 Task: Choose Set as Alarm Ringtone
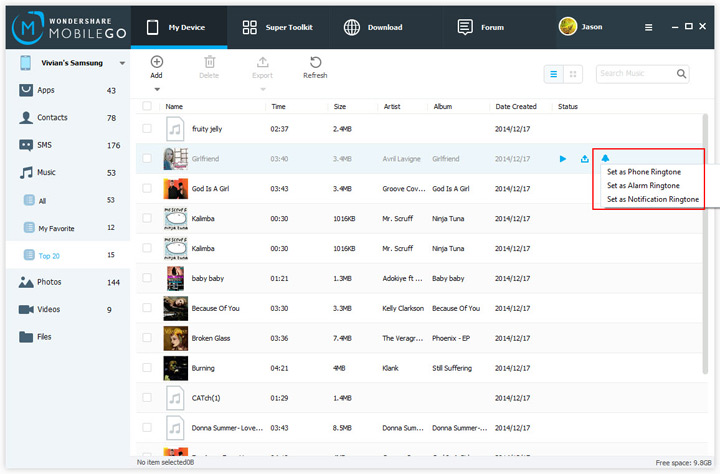(643, 186)
